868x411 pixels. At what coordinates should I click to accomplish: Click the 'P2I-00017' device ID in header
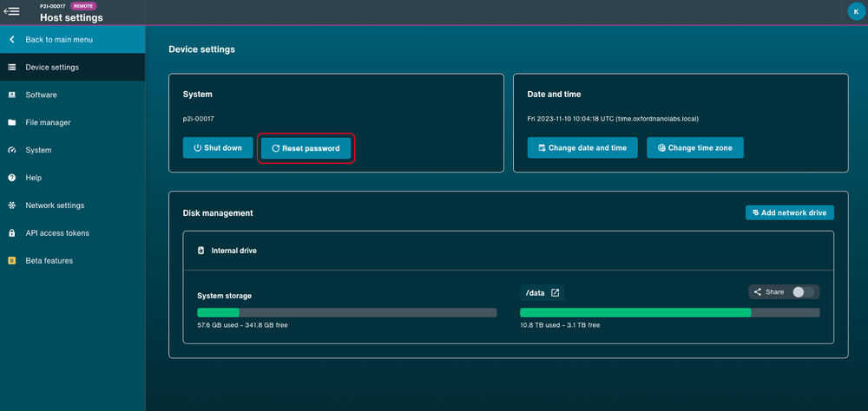[x=53, y=6]
